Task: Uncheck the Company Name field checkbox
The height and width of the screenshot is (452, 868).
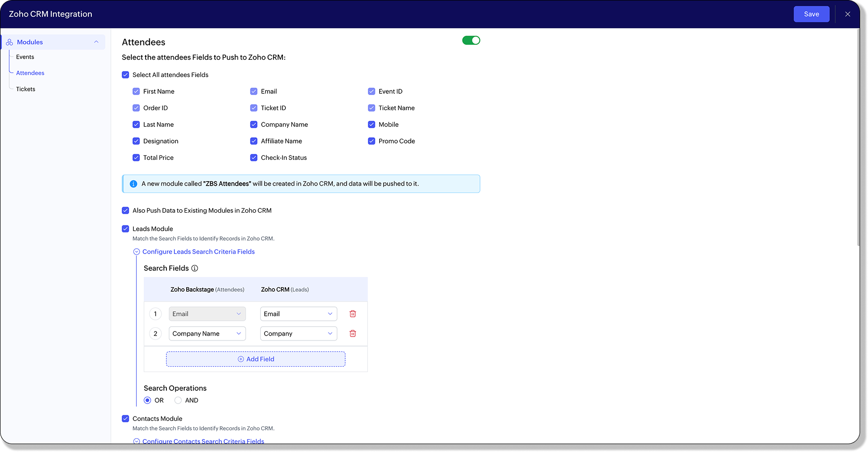Action: pyautogui.click(x=254, y=125)
